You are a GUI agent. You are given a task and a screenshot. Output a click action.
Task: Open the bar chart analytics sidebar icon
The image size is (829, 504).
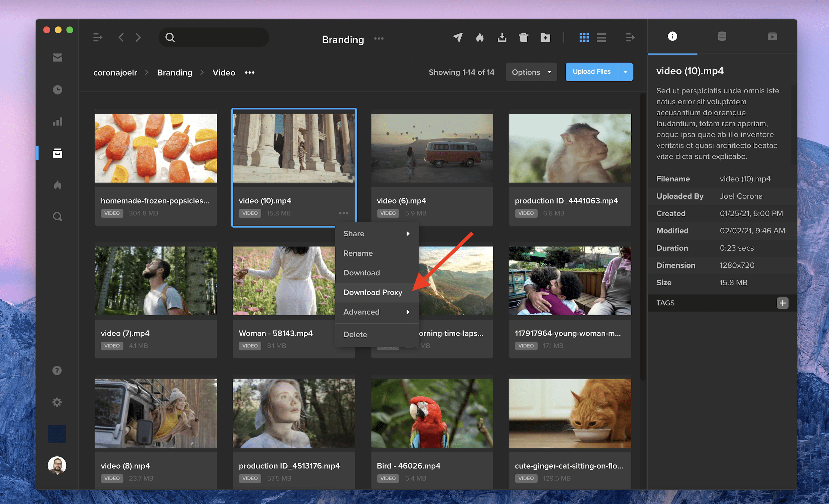(58, 121)
